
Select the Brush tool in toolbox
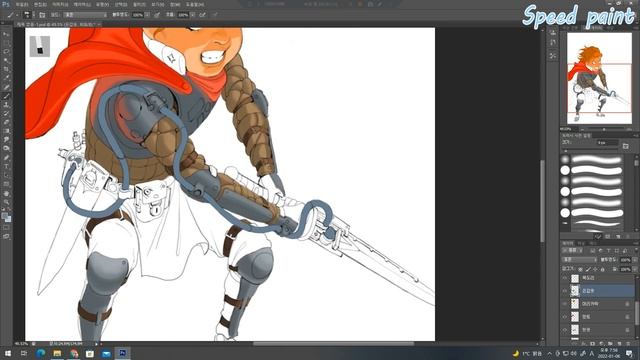pos(6,96)
